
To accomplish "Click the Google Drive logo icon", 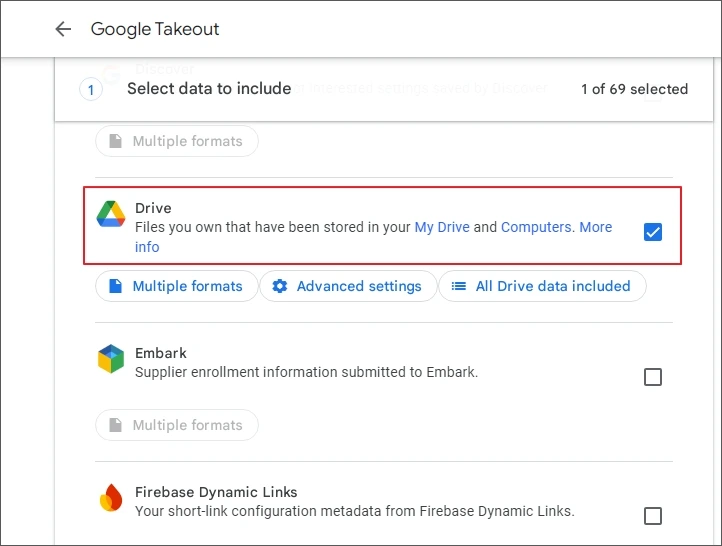I will coord(111,214).
